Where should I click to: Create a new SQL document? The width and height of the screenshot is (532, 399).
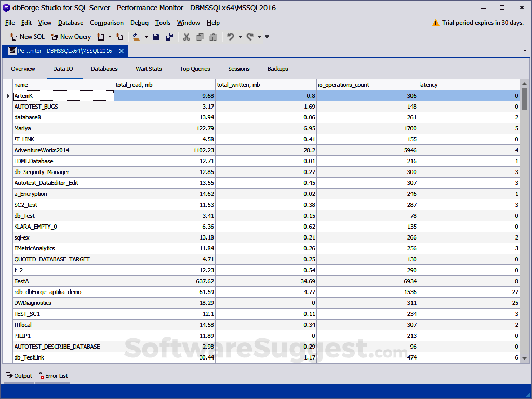[x=26, y=37]
